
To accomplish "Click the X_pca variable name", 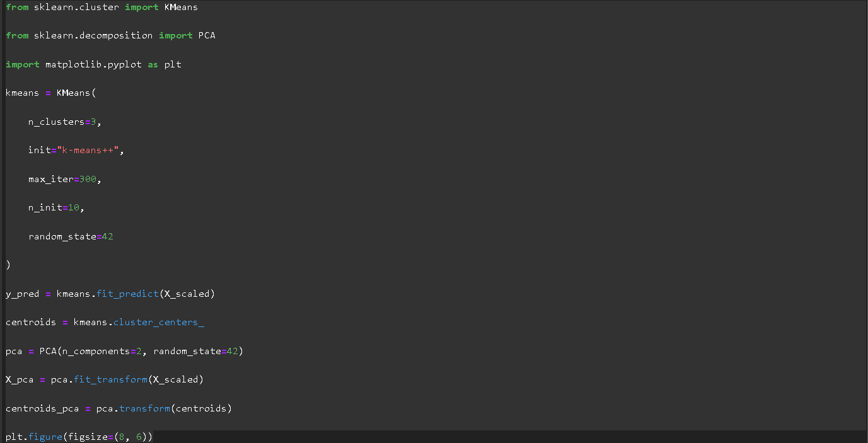I will click(20, 379).
